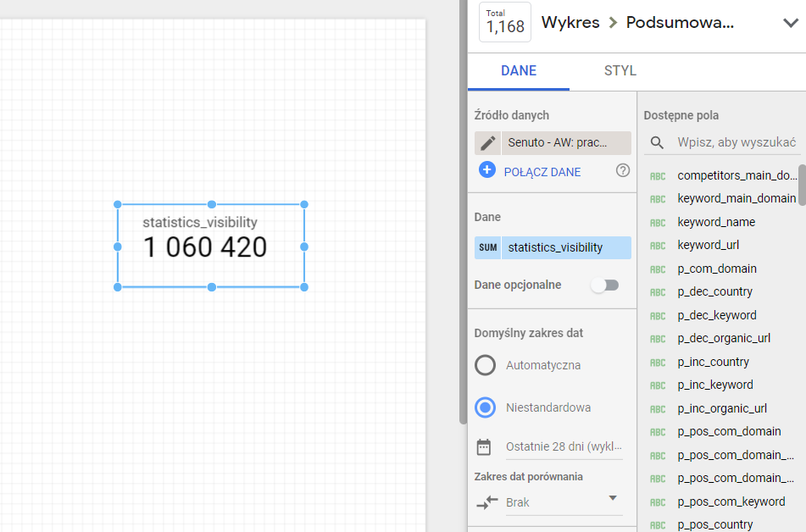The image size is (806, 532).
Task: Click the competitors_main_do... field
Action: (x=737, y=176)
